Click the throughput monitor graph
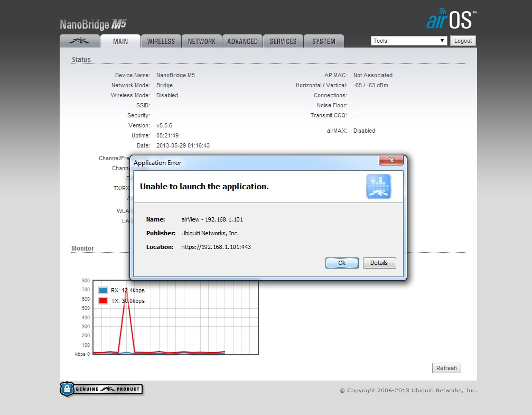 pyautogui.click(x=175, y=318)
